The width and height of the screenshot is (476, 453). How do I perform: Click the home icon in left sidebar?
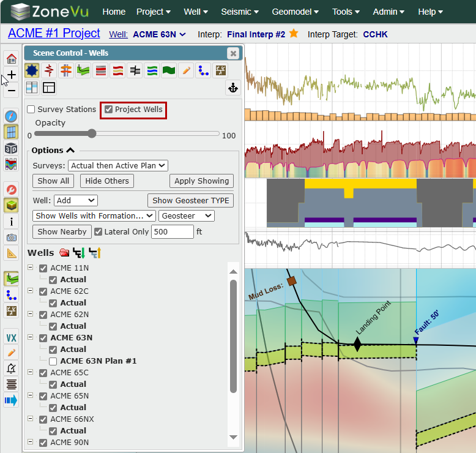coord(12,59)
